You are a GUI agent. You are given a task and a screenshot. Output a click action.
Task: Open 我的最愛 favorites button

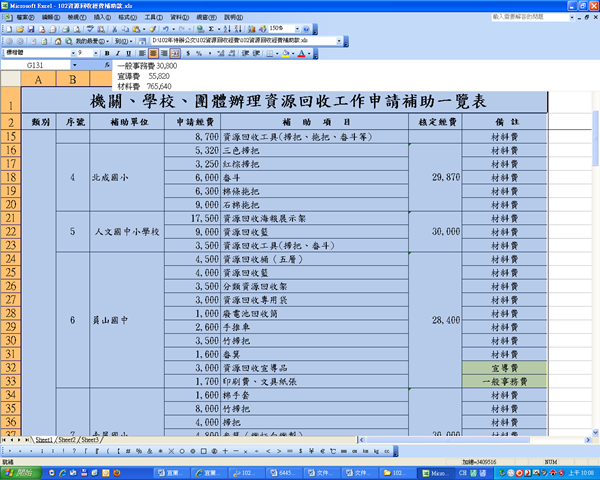tap(92, 41)
